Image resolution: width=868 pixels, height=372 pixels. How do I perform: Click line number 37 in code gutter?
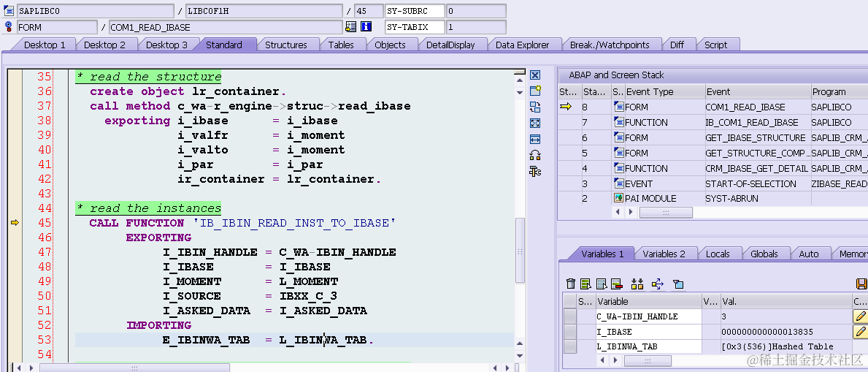[x=45, y=105]
